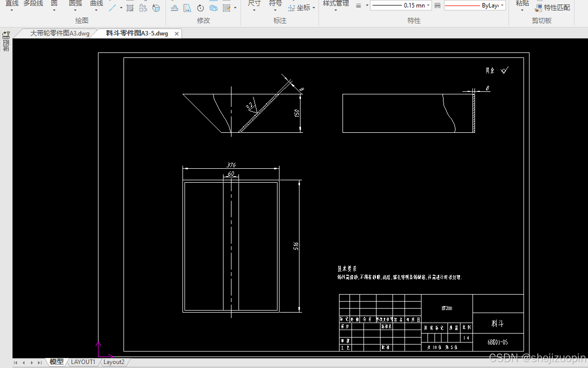The height and width of the screenshot is (368, 588).
Task: Switch to the LAYOUT1 tab
Action: tap(83, 362)
